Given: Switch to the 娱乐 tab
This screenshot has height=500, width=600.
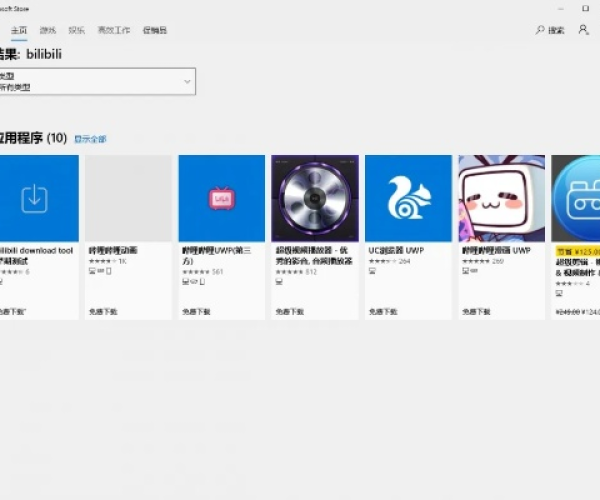Looking at the screenshot, I should tap(77, 30).
